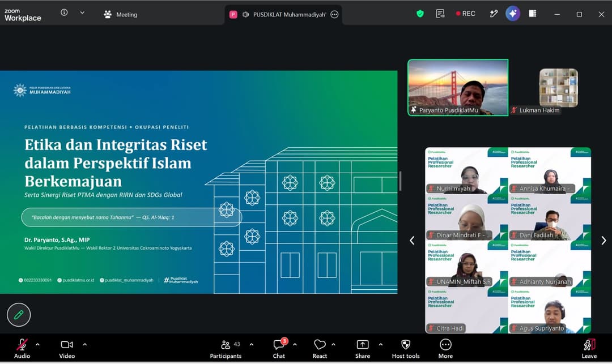612x364 pixels.
Task: Click the pin icon on Paryanto's label
Action: pyautogui.click(x=414, y=110)
